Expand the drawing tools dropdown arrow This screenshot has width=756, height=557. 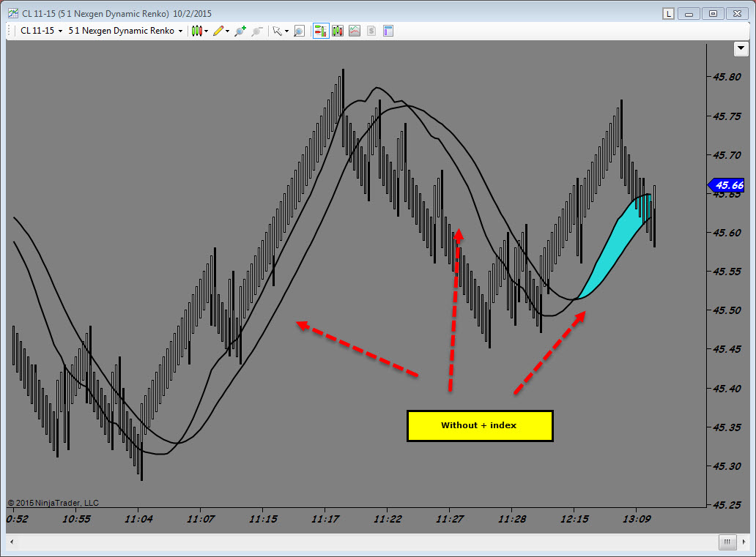228,31
